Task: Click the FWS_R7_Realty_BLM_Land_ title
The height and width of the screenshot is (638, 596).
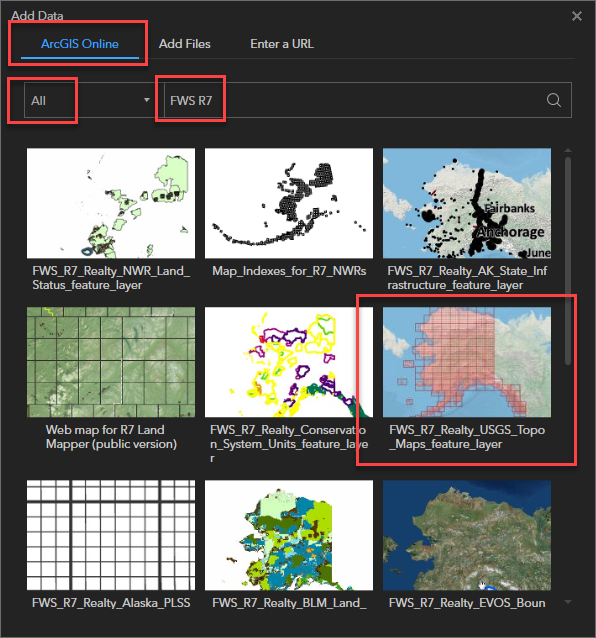Action: point(289,603)
